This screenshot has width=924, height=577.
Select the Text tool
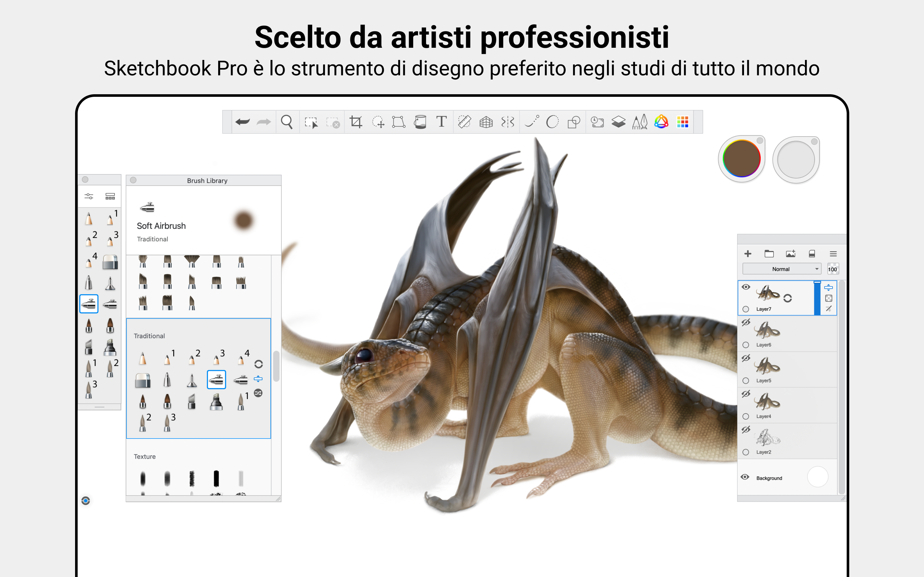tap(441, 122)
